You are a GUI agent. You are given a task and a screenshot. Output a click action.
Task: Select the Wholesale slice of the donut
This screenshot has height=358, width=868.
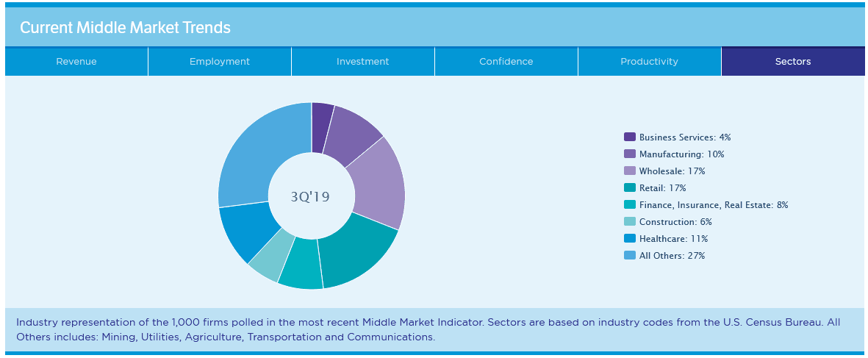tap(376, 184)
